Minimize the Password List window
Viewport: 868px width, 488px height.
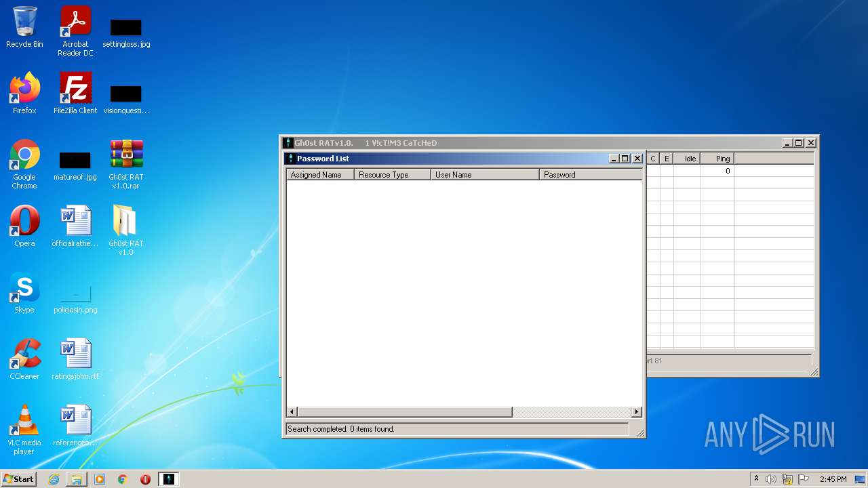(614, 159)
